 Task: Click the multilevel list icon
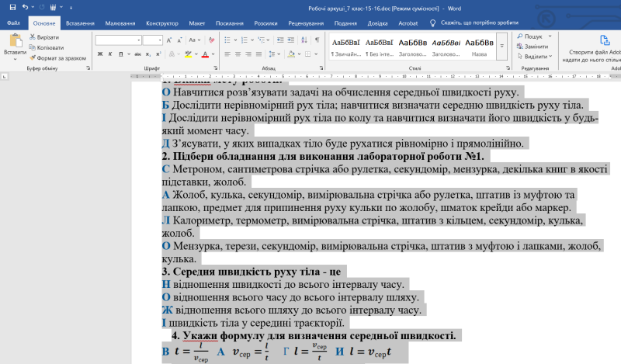[262, 40]
